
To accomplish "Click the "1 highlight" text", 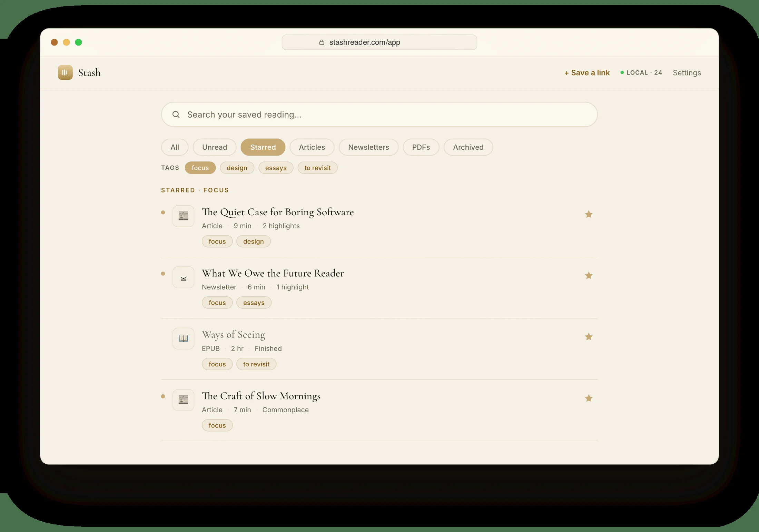I will click(x=293, y=287).
